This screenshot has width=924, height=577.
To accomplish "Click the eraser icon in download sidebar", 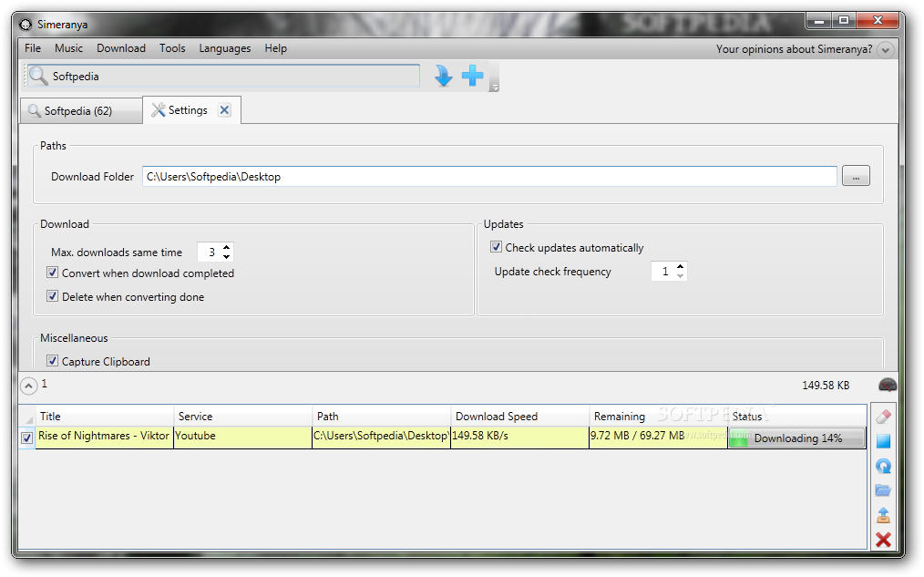I will 883,417.
